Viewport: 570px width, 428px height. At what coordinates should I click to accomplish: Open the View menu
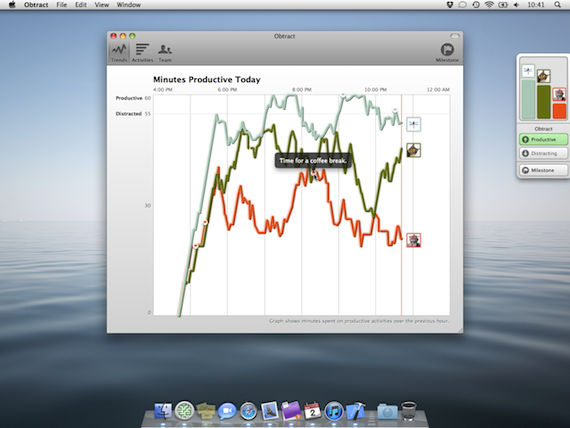tap(101, 5)
